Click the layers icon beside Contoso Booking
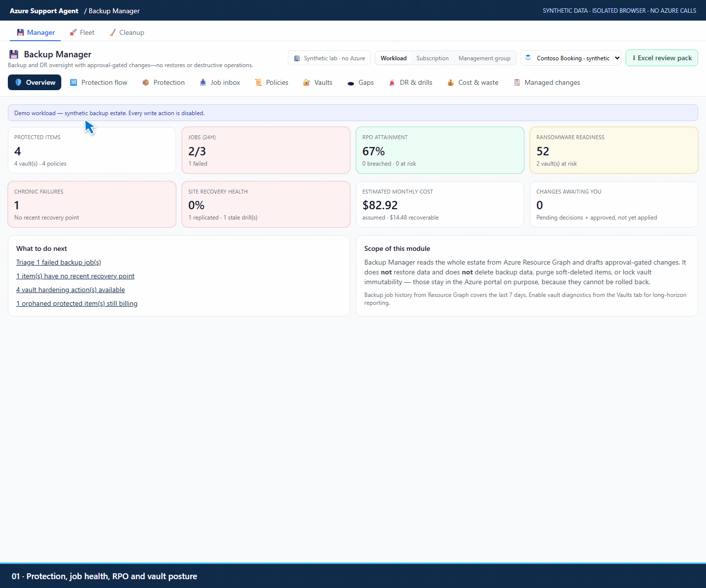The image size is (706, 588). click(x=528, y=58)
